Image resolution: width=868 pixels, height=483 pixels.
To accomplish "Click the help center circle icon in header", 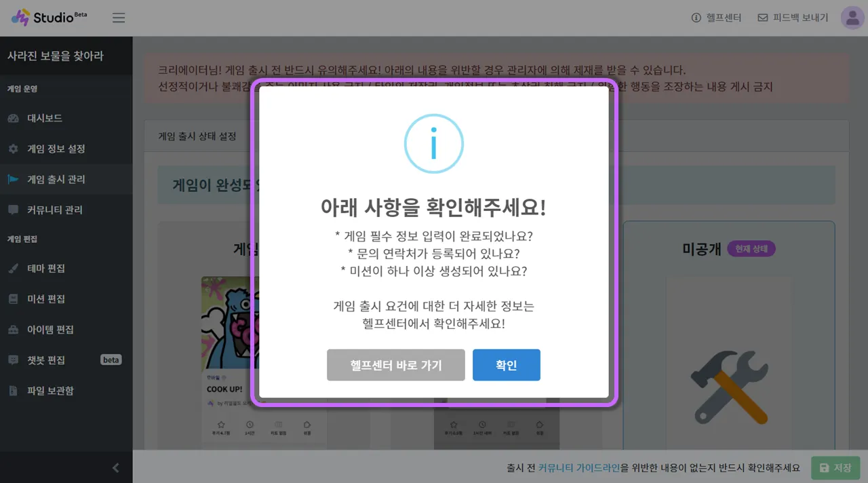I will tap(695, 18).
